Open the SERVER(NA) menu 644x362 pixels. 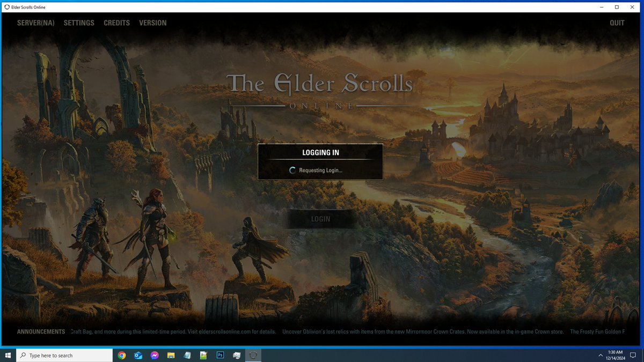click(35, 23)
